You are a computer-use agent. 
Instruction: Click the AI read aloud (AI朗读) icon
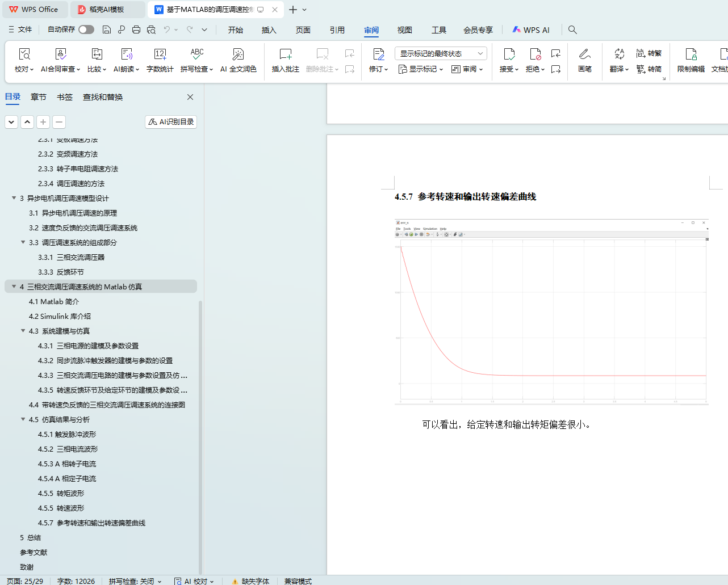(x=127, y=54)
